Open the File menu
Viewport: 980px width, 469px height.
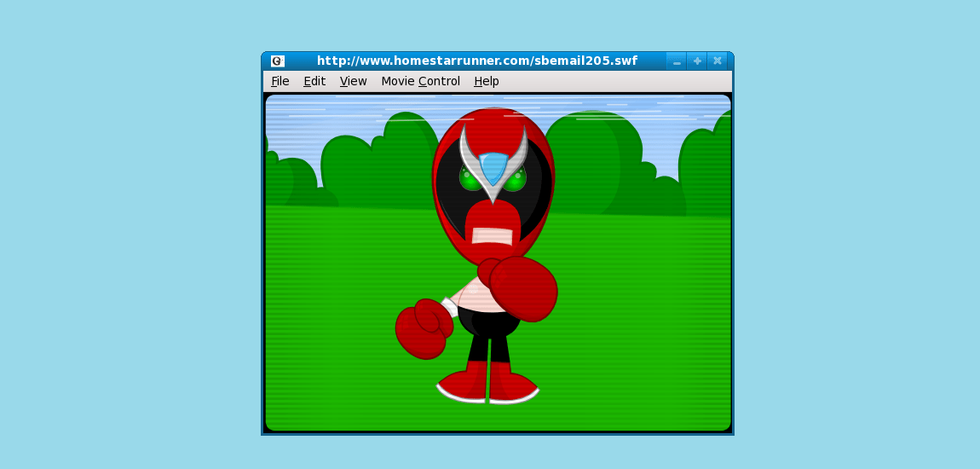(x=280, y=81)
